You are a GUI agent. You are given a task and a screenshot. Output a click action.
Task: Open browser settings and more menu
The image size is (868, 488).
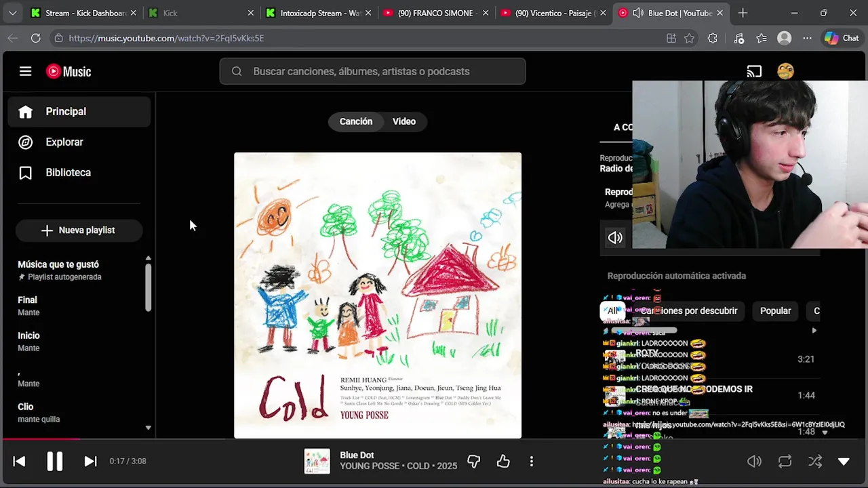pyautogui.click(x=807, y=39)
